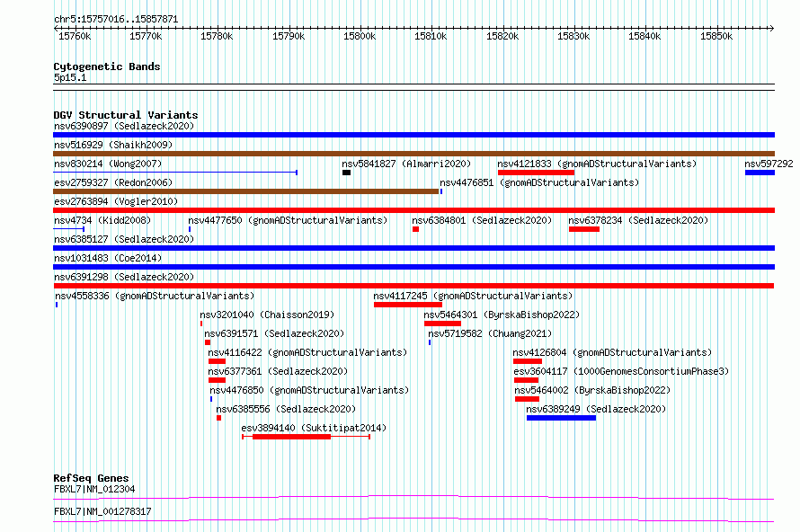This screenshot has width=800, height=532.
Task: Click the partially visible nsv597292 label
Action: tap(769, 164)
